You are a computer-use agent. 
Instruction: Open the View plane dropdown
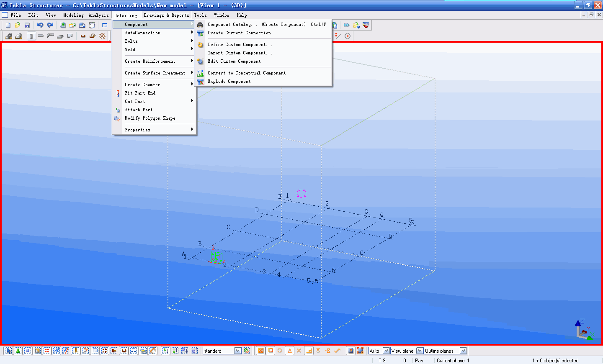420,351
